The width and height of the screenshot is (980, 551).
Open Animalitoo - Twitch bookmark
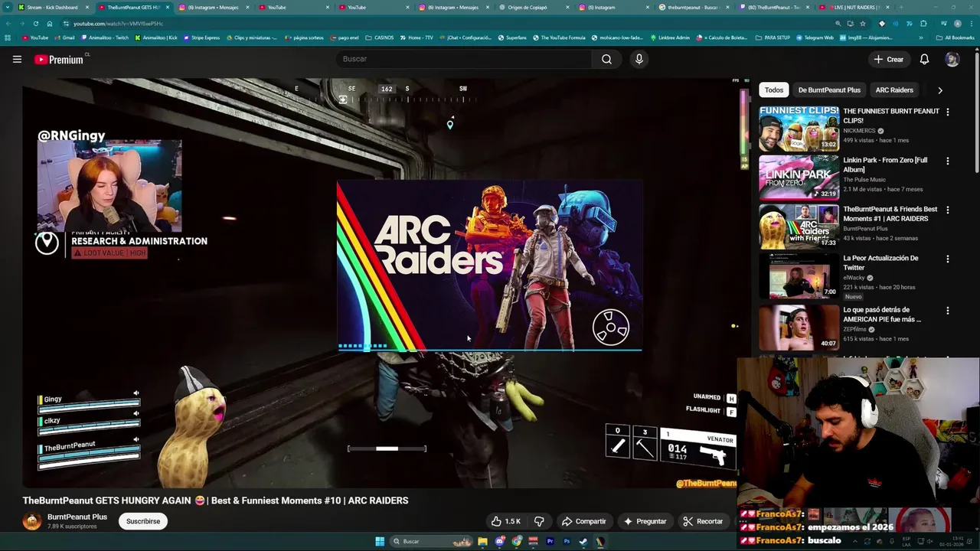tap(104, 37)
